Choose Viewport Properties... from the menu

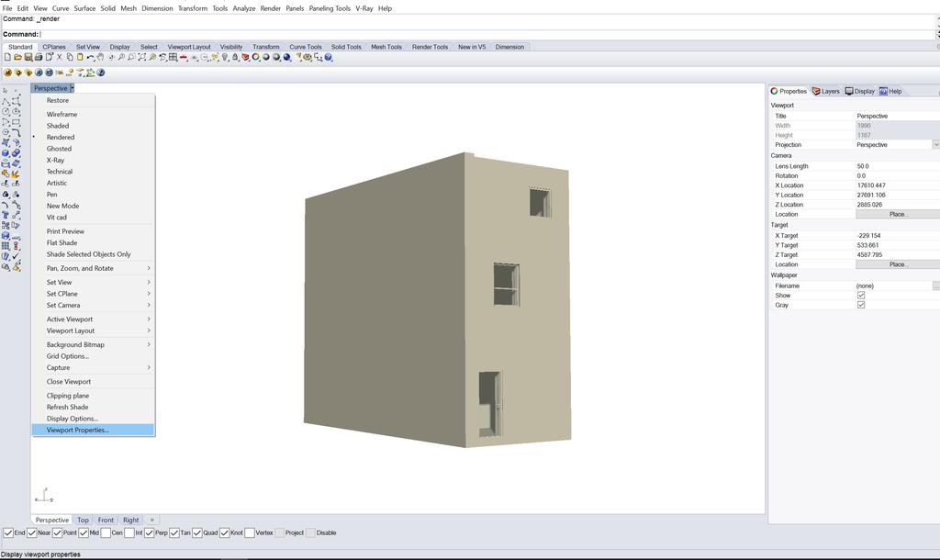click(93, 430)
